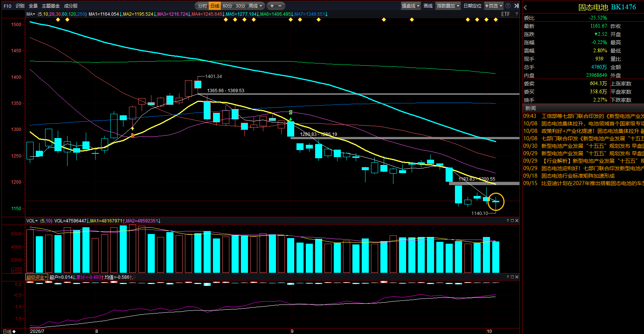Open news about 比亚迪 2027 solid-state battery
The height and width of the screenshot is (334, 644).
(593, 183)
